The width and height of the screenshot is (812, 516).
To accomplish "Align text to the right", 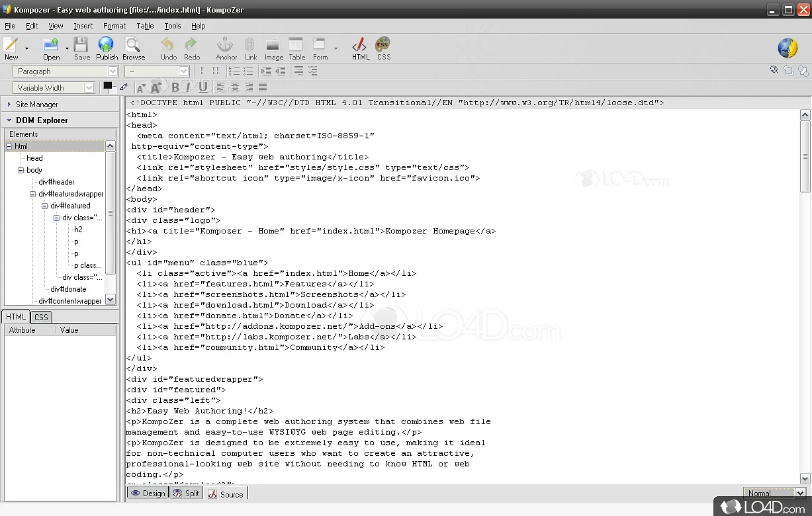I will pyautogui.click(x=249, y=87).
